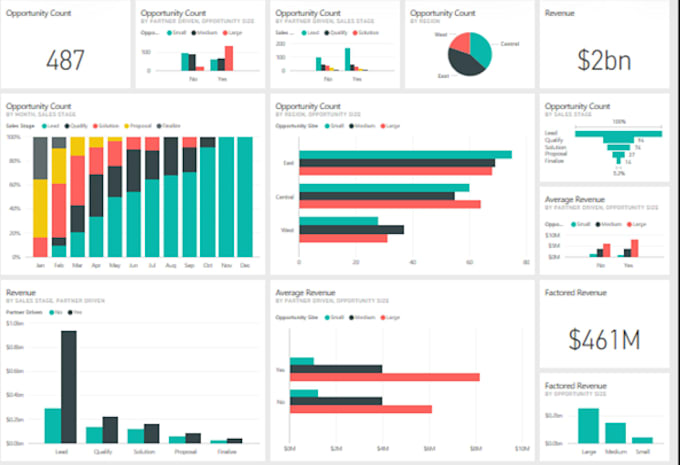Click the Solution axis label in the Revenue chart
The image size is (680, 465).
point(144,452)
